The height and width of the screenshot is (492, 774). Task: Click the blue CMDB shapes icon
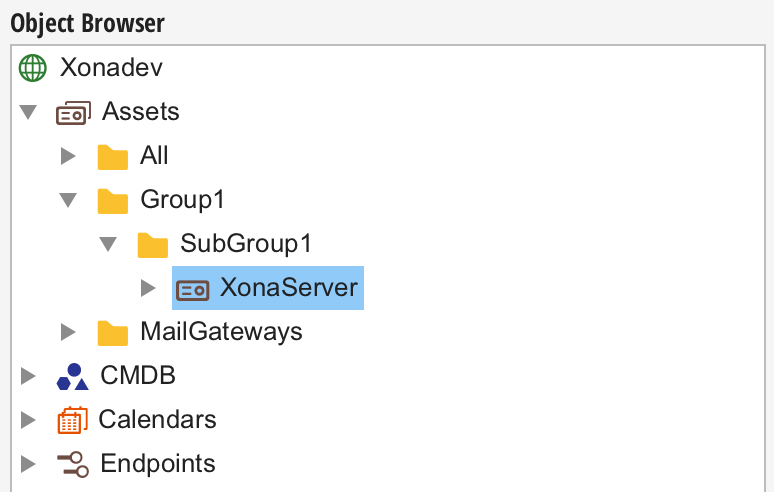coord(73,377)
